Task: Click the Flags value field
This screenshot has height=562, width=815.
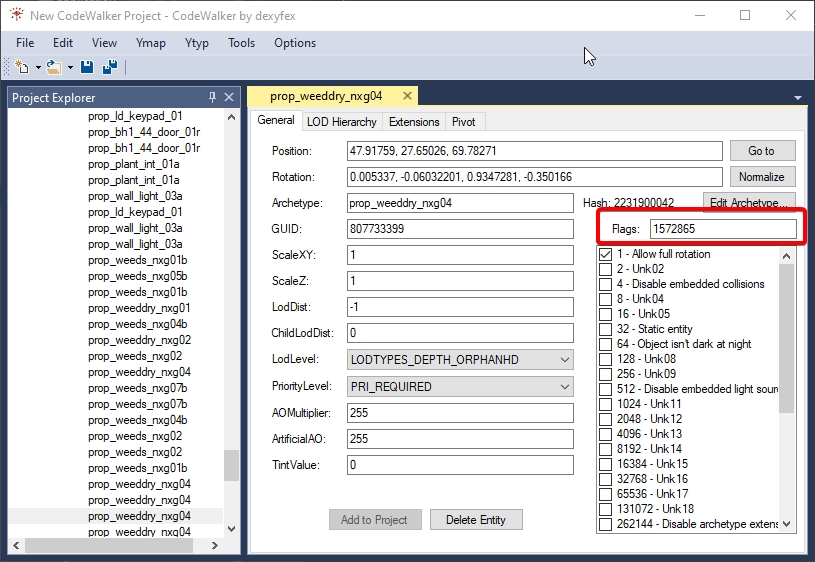Action: click(723, 229)
